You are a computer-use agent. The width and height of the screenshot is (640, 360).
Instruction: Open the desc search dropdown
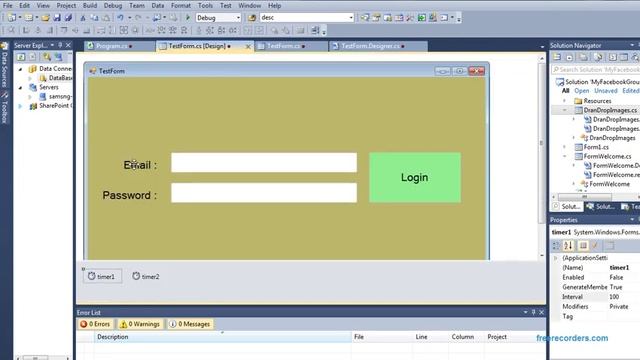click(351, 18)
